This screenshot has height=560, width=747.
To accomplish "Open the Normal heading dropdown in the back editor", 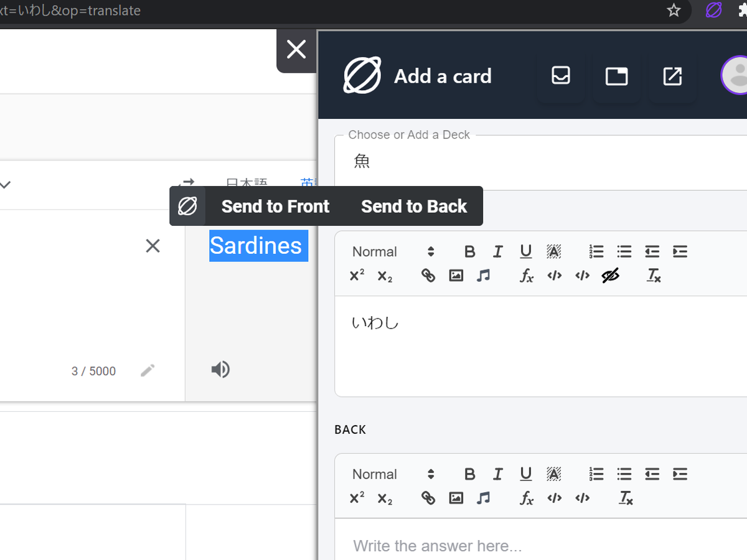I will point(393,474).
